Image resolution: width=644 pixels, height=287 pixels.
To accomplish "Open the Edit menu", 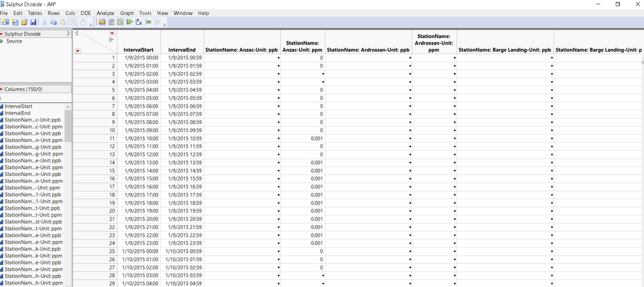I will [x=17, y=13].
